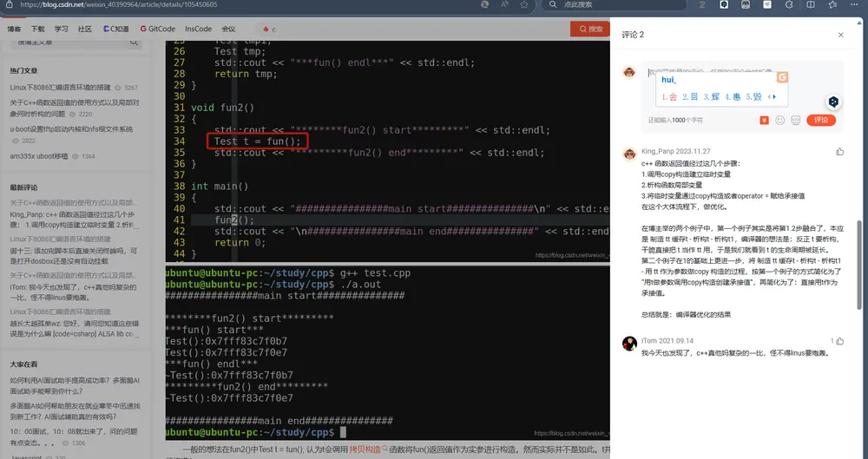
Task: Click iTom's avatar in the comment list
Action: [x=629, y=344]
